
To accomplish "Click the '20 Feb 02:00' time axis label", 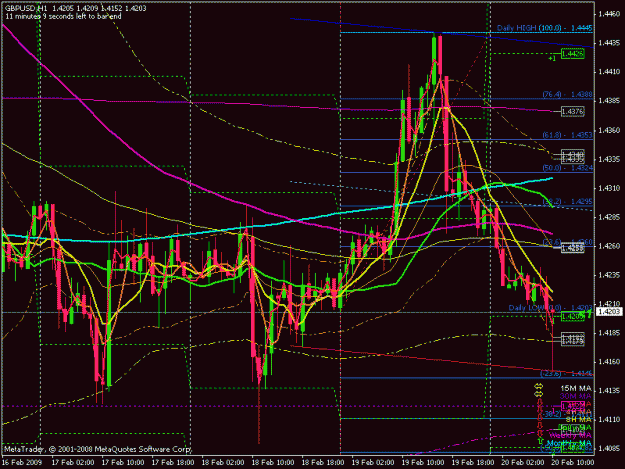I will coord(523,462).
